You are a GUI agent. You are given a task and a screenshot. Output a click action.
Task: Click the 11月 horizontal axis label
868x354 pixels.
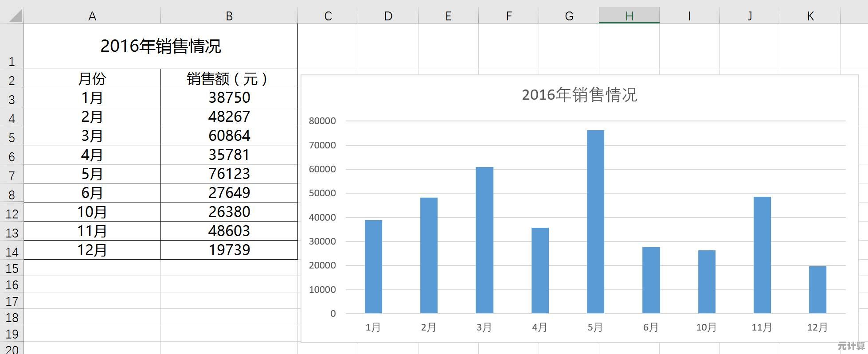[762, 327]
